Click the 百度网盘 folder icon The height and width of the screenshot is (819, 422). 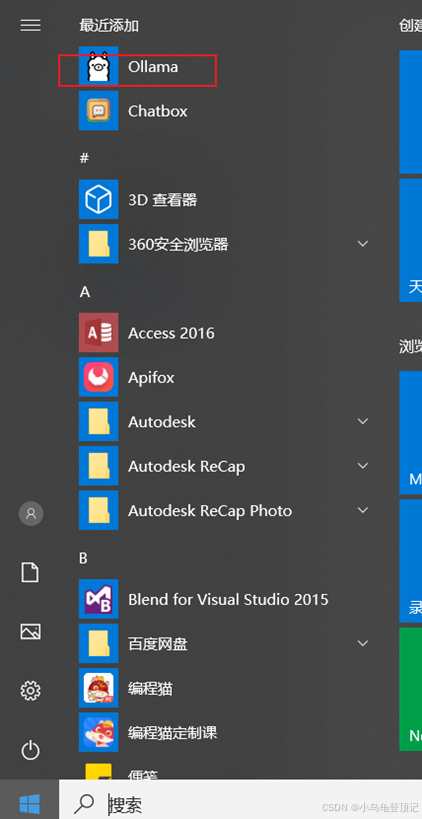click(x=98, y=644)
